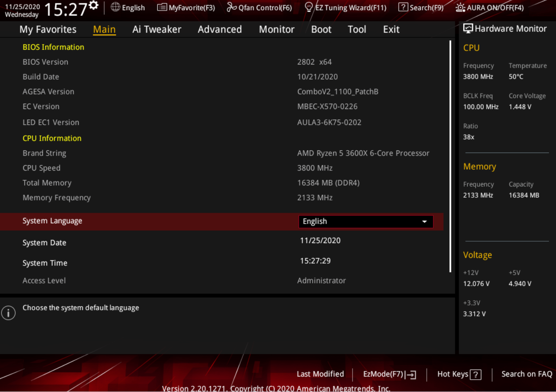This screenshot has width=556, height=392.
Task: Select the Main tab
Action: pyautogui.click(x=105, y=29)
